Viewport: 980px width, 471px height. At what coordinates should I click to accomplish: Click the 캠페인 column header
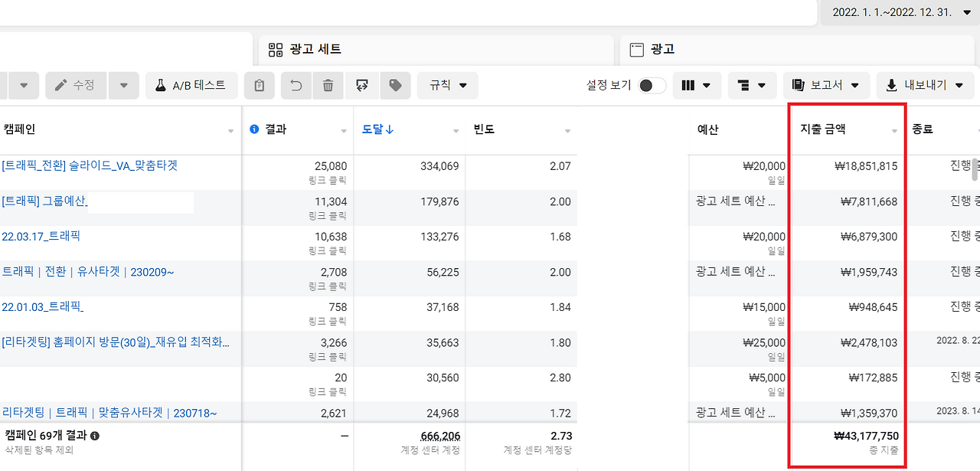tap(19, 129)
